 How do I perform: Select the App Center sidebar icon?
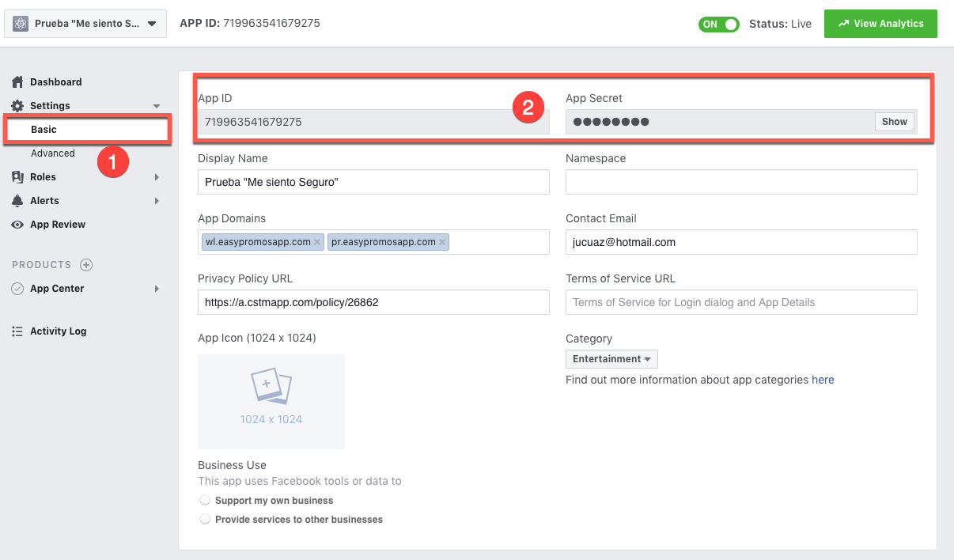click(18, 288)
